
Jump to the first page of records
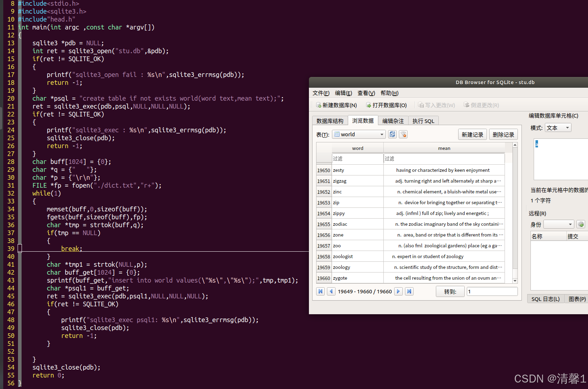pos(320,291)
